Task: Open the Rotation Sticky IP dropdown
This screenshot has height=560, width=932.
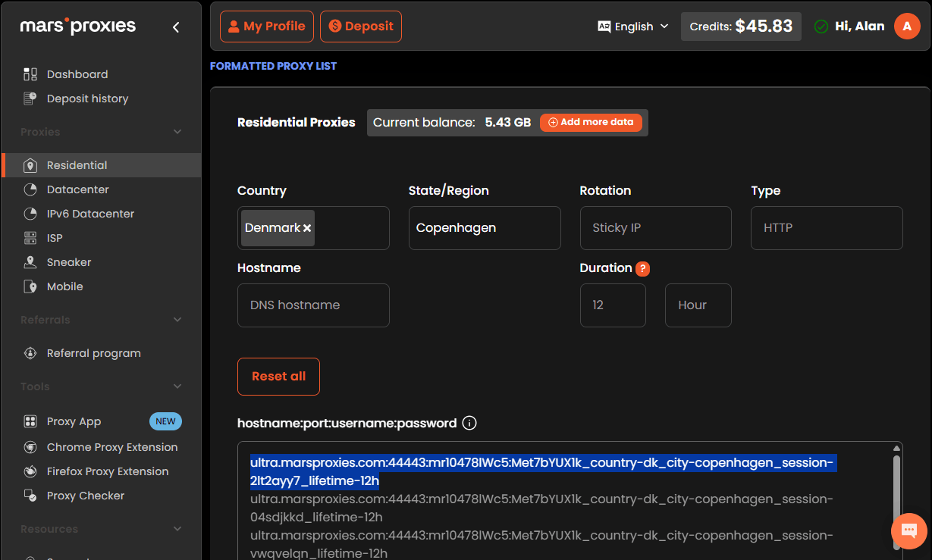Action: click(655, 228)
